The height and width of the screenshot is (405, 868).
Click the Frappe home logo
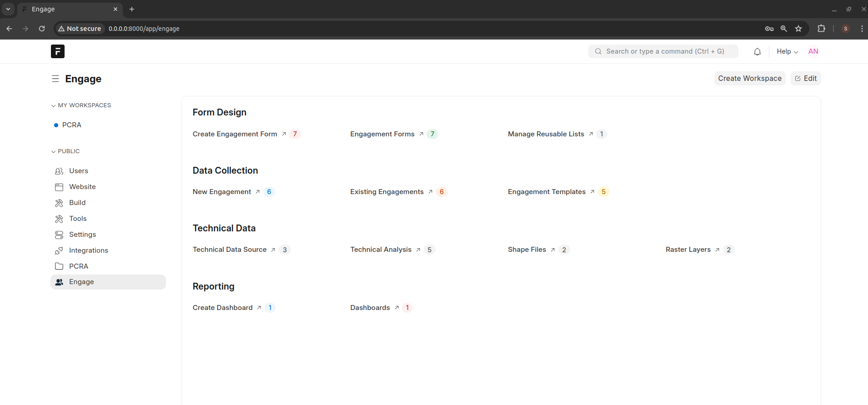58,51
